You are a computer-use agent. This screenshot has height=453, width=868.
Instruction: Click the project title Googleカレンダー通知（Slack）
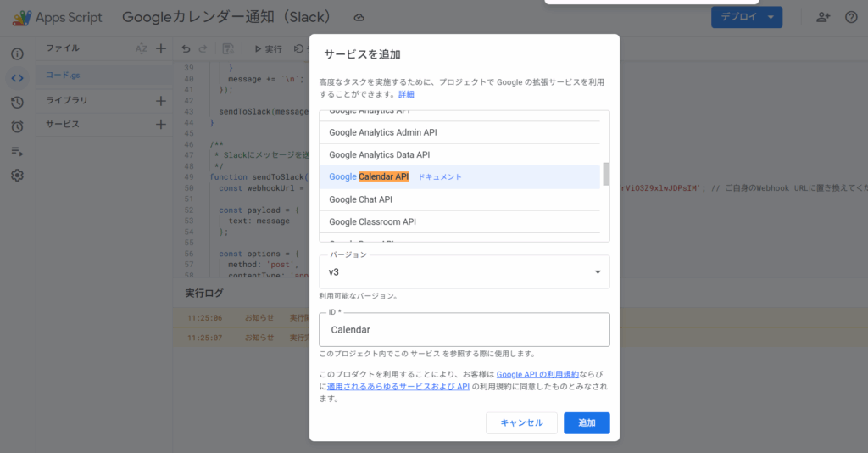click(226, 17)
